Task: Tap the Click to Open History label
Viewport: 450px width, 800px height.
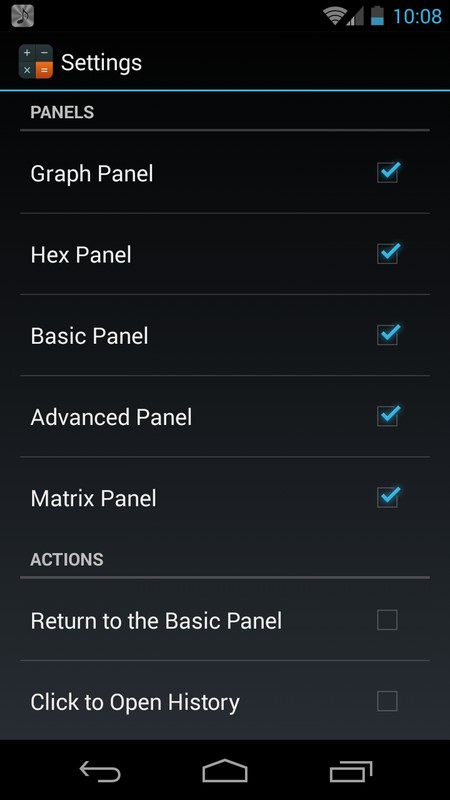Action: coord(135,703)
